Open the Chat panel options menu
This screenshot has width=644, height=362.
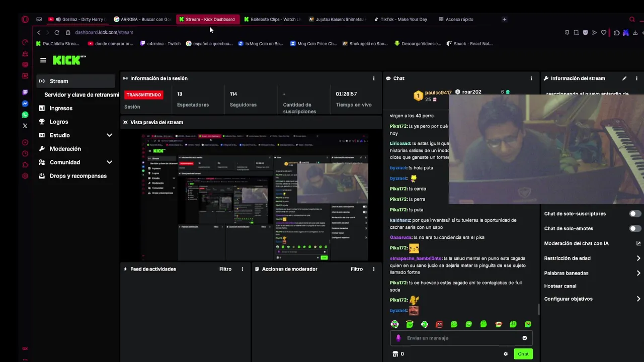pos(531,78)
